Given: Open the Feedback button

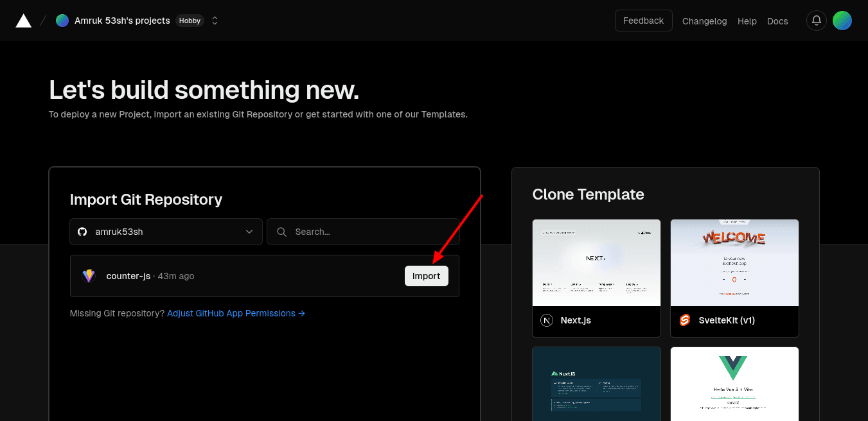Looking at the screenshot, I should [x=643, y=21].
